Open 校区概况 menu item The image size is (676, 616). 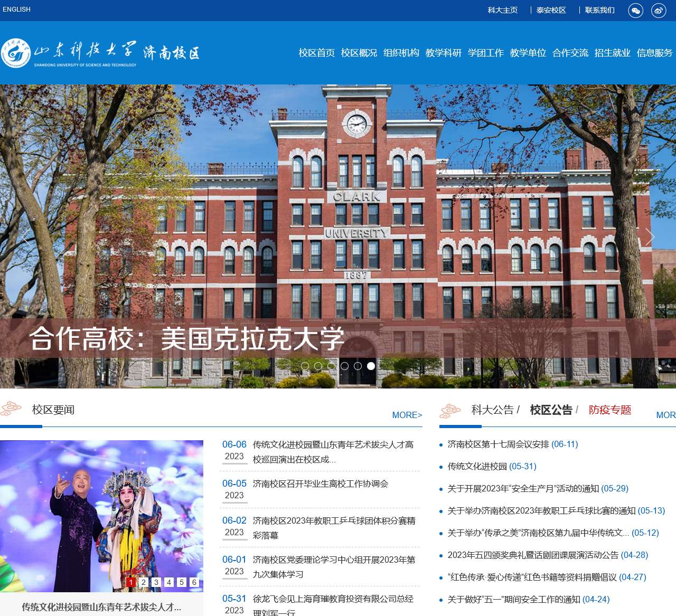click(x=359, y=53)
